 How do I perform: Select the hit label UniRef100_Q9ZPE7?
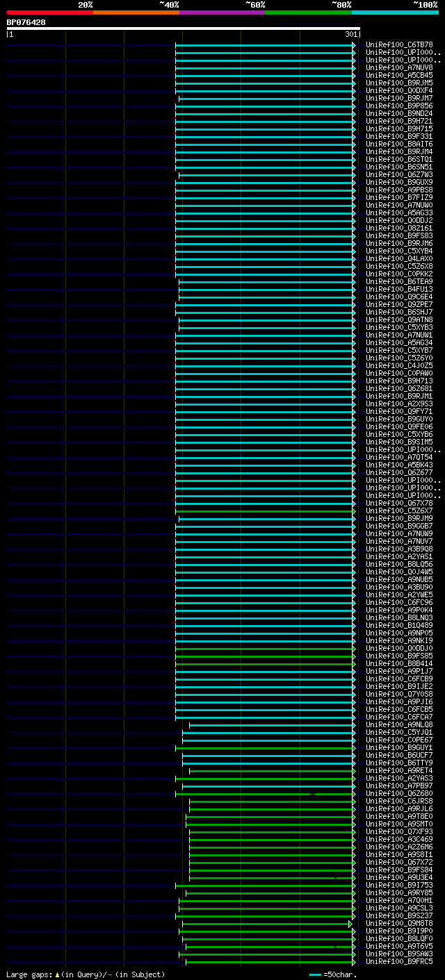tap(399, 305)
